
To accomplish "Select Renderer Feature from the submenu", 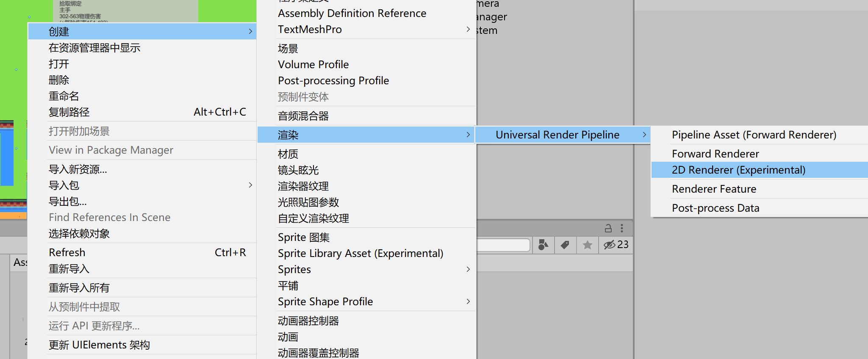I will tap(714, 189).
